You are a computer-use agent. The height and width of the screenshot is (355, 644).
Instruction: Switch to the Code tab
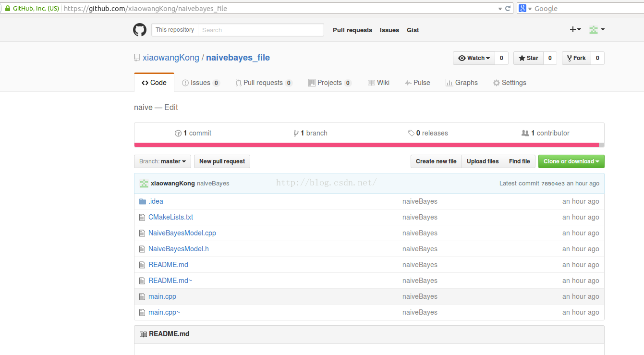coord(154,83)
